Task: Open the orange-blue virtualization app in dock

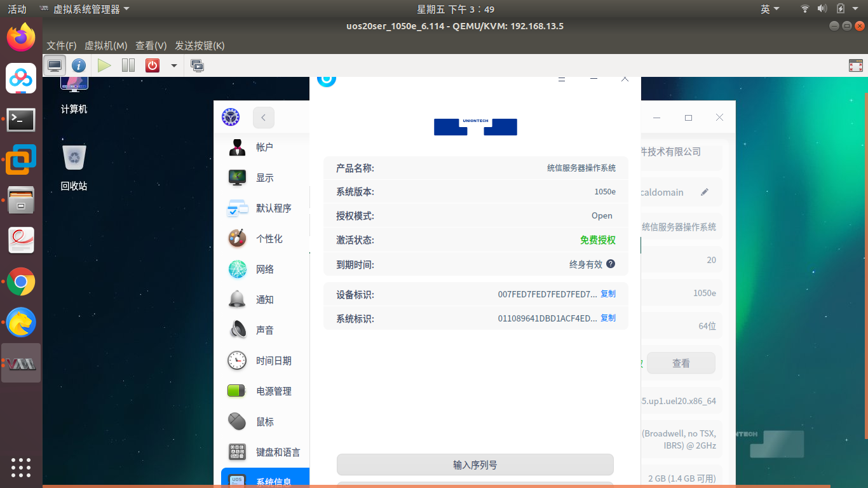Action: pyautogui.click(x=21, y=159)
